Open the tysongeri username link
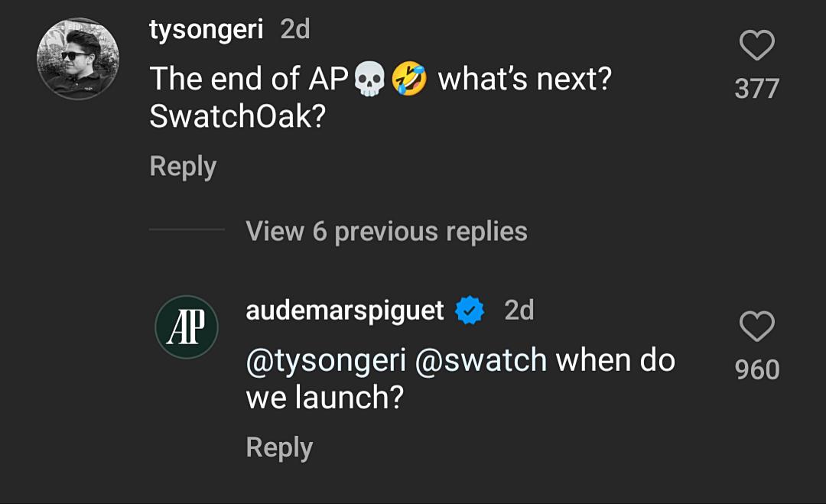This screenshot has height=504, width=826. point(206,30)
